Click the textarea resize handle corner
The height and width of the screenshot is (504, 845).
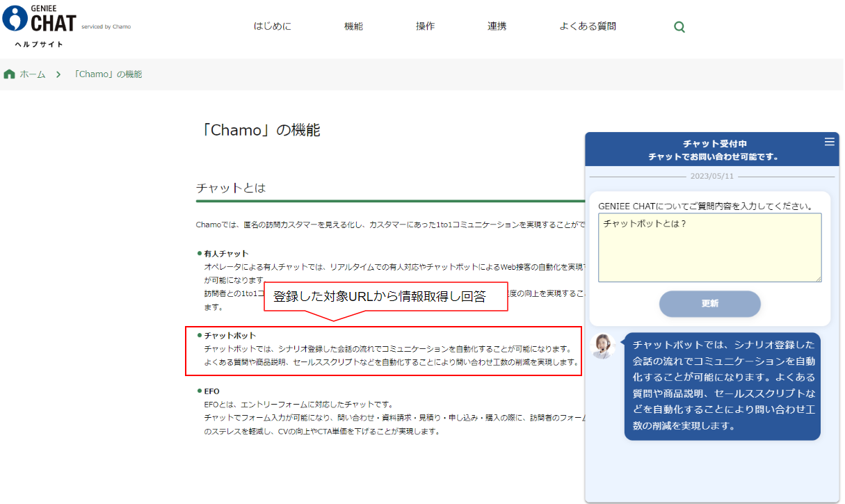[x=818, y=278]
